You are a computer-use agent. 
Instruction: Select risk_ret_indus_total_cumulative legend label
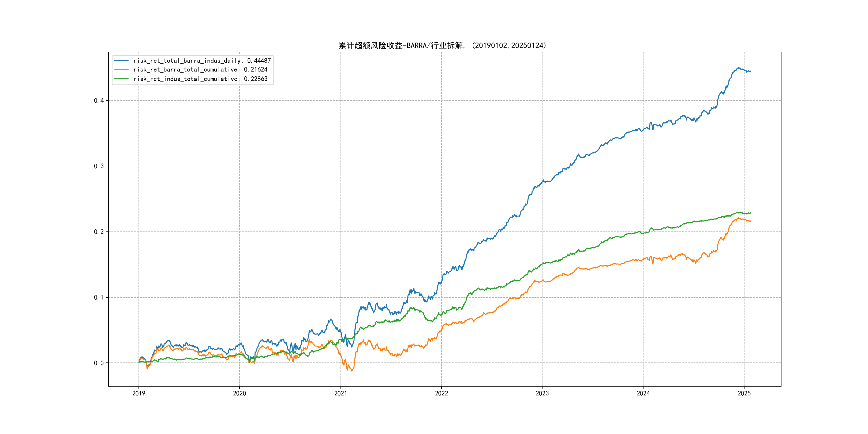click(x=200, y=79)
